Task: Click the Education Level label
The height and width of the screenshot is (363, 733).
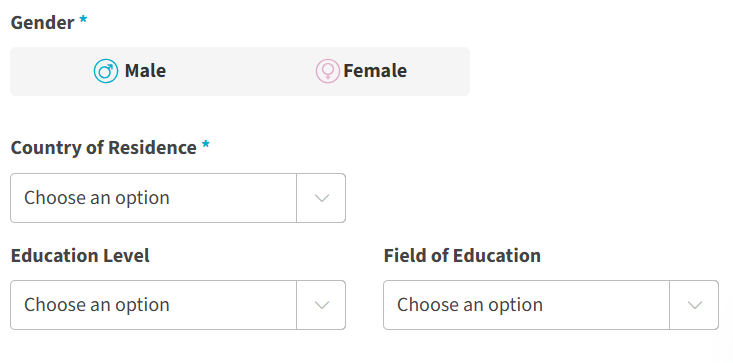Action: pyautogui.click(x=80, y=256)
